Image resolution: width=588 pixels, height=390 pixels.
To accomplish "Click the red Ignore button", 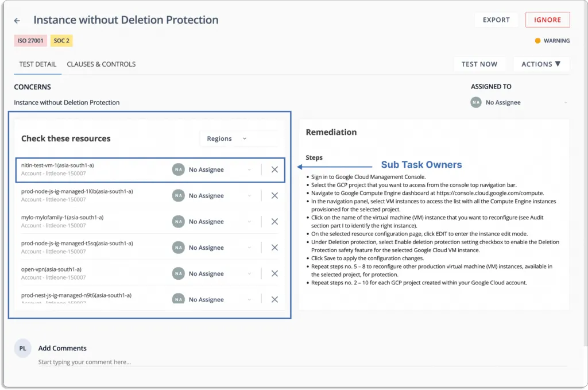I will click(547, 20).
